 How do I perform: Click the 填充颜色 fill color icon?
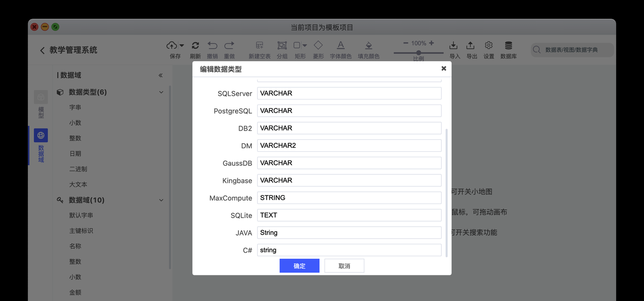click(368, 45)
